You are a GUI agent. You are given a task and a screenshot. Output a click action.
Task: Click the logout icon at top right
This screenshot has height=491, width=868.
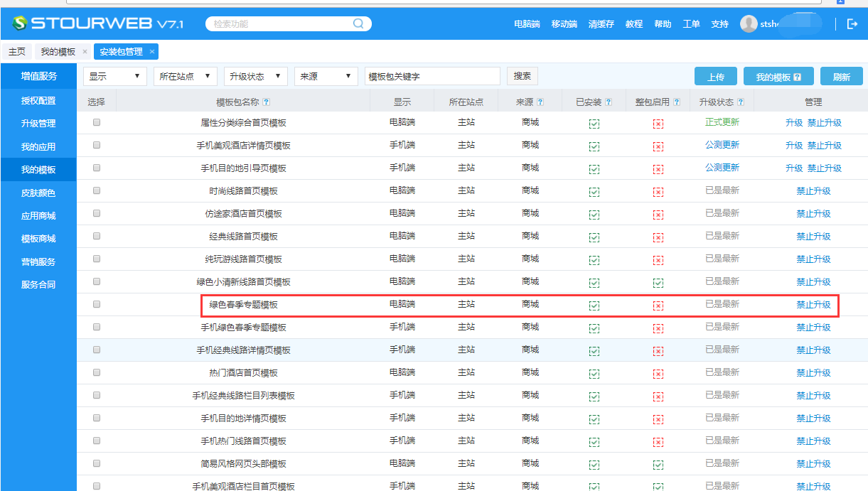tap(852, 24)
